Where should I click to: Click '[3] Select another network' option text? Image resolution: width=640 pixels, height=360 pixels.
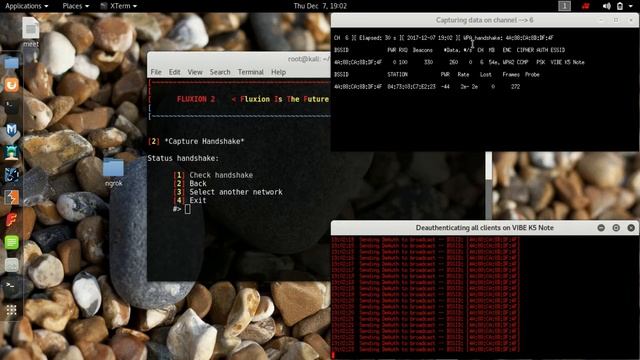tap(228, 192)
